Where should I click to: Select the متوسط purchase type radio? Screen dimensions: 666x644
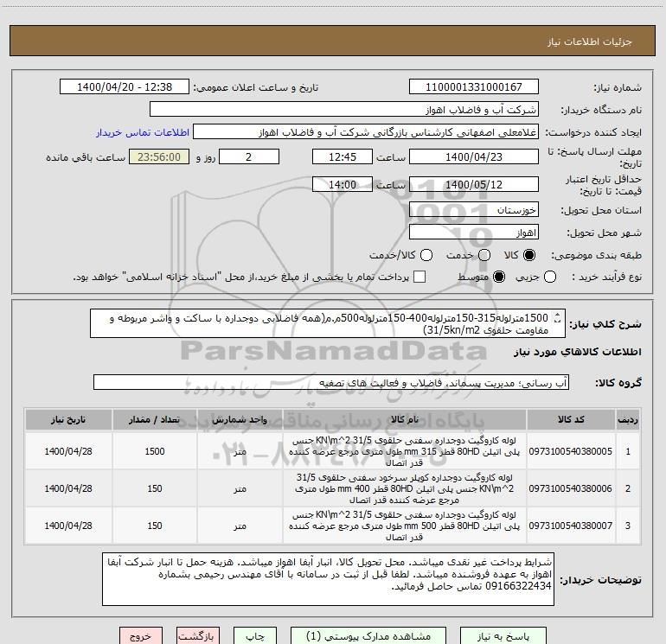point(499,277)
